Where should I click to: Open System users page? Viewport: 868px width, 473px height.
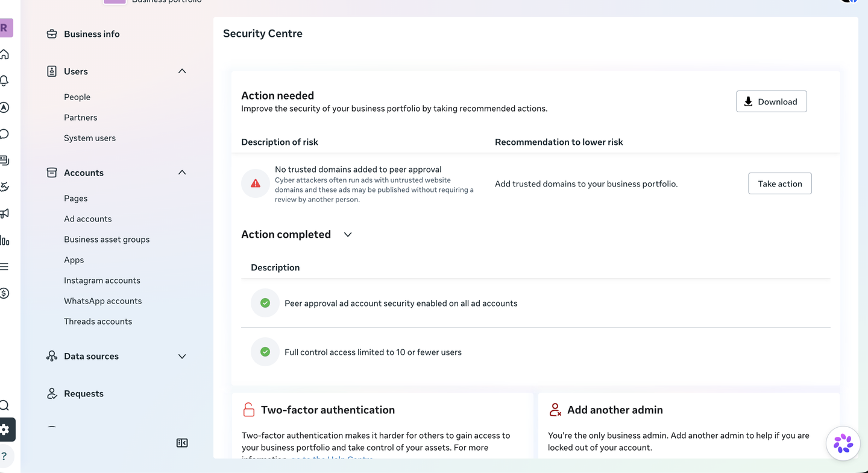90,138
